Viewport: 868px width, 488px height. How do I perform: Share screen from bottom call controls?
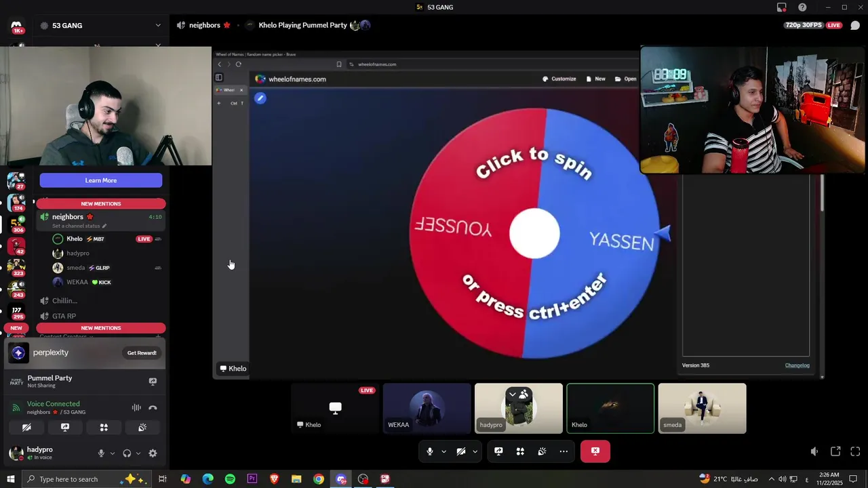498,451
